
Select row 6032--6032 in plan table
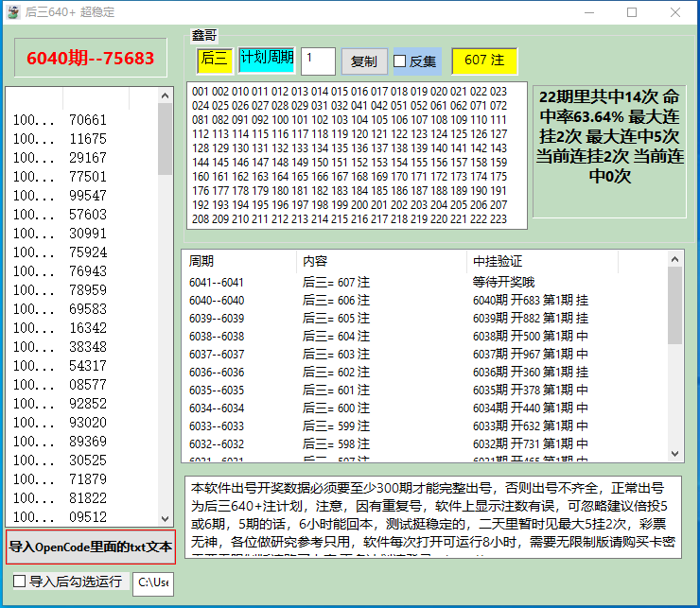click(424, 443)
